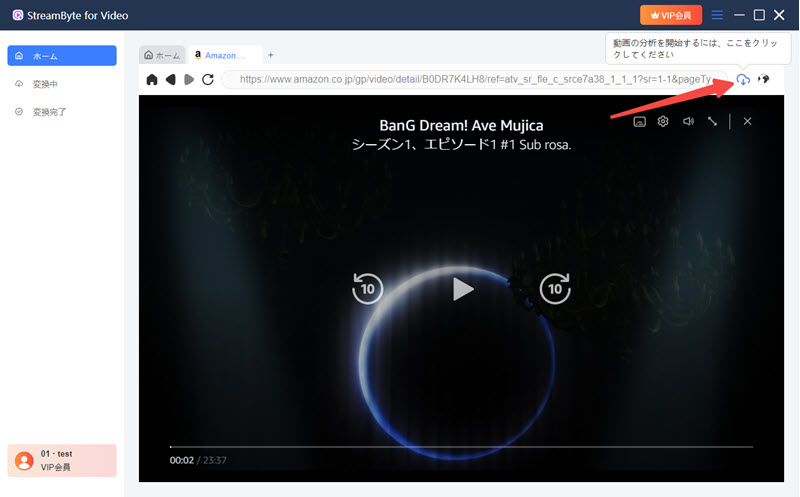Play the video

[x=463, y=289]
